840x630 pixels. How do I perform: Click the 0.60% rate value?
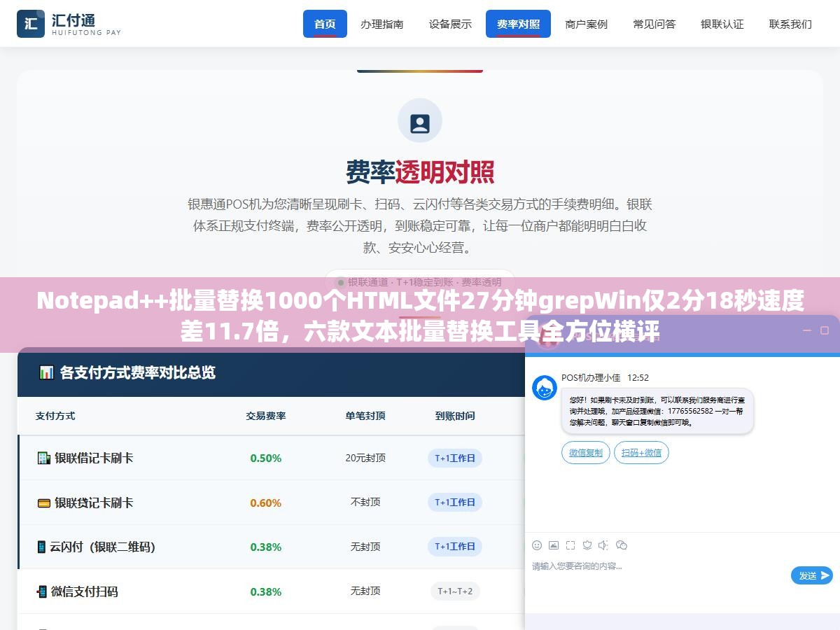point(266,503)
